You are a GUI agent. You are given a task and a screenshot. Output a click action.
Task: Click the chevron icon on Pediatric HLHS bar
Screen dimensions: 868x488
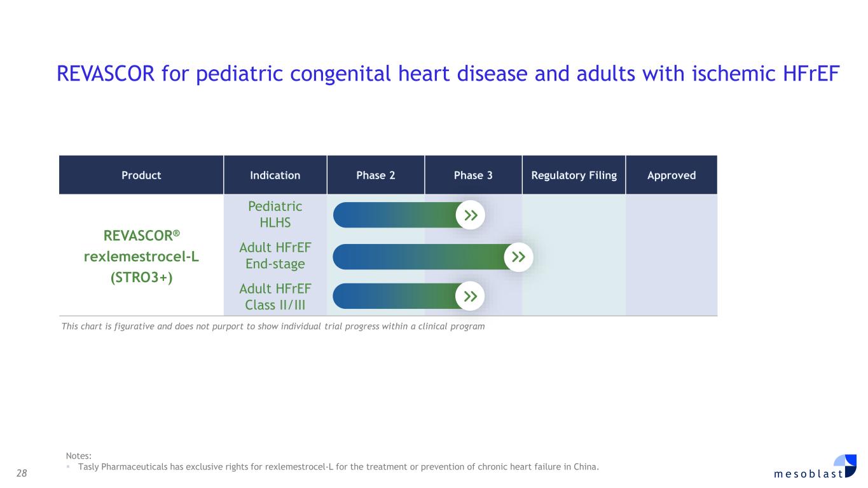471,215
